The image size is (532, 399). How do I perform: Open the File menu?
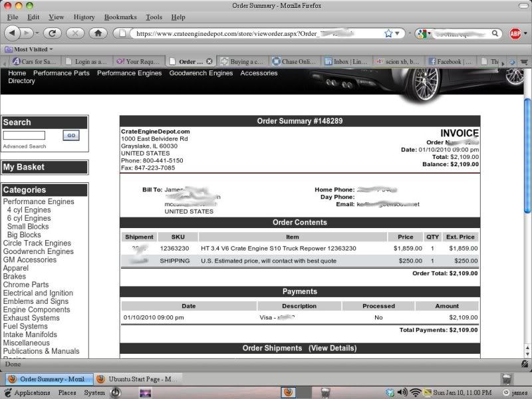(13, 17)
